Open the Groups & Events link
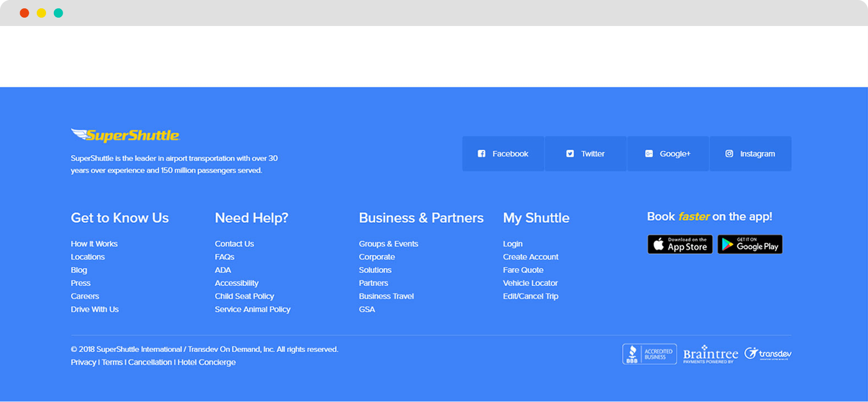This screenshot has height=402, width=868. click(388, 244)
